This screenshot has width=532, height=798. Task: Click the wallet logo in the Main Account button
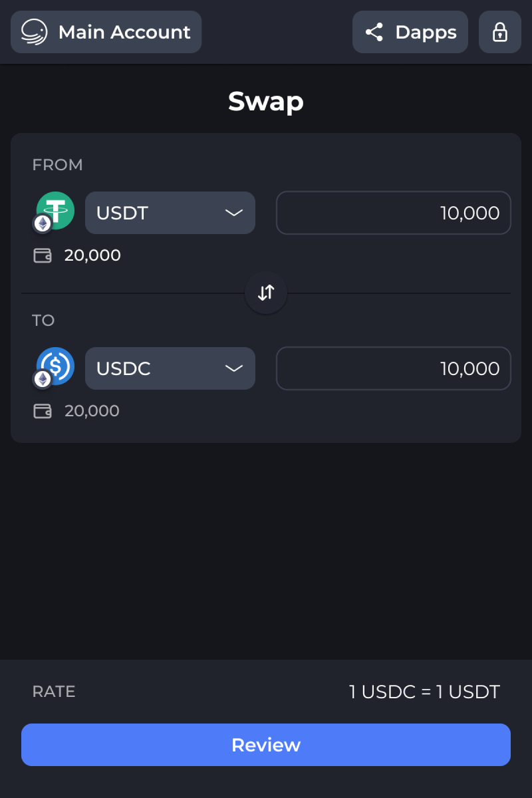[35, 32]
